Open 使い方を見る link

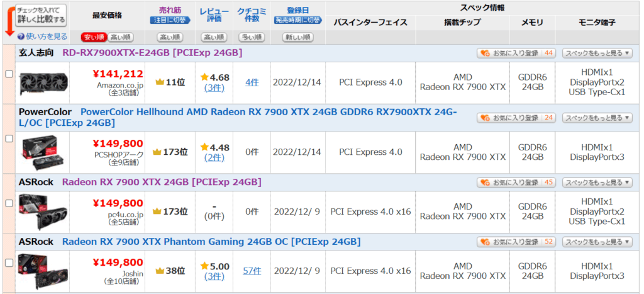tap(47, 37)
